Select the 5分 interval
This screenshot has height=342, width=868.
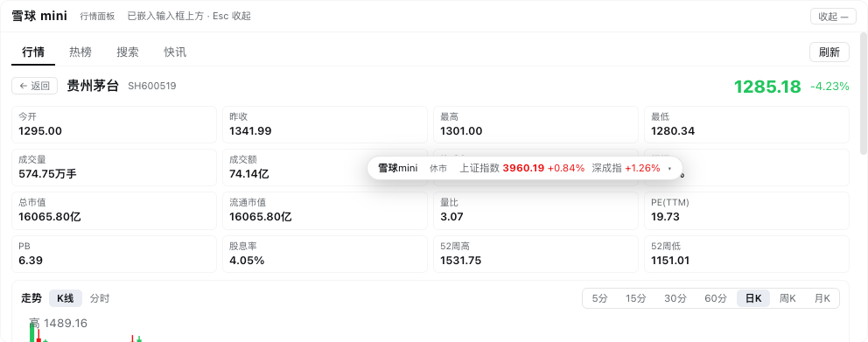(x=599, y=298)
